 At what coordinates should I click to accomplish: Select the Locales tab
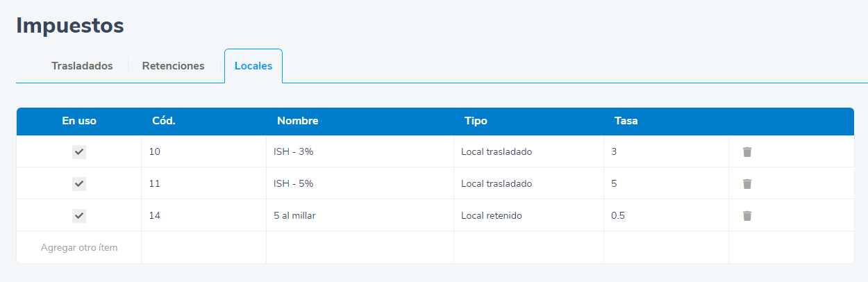253,66
